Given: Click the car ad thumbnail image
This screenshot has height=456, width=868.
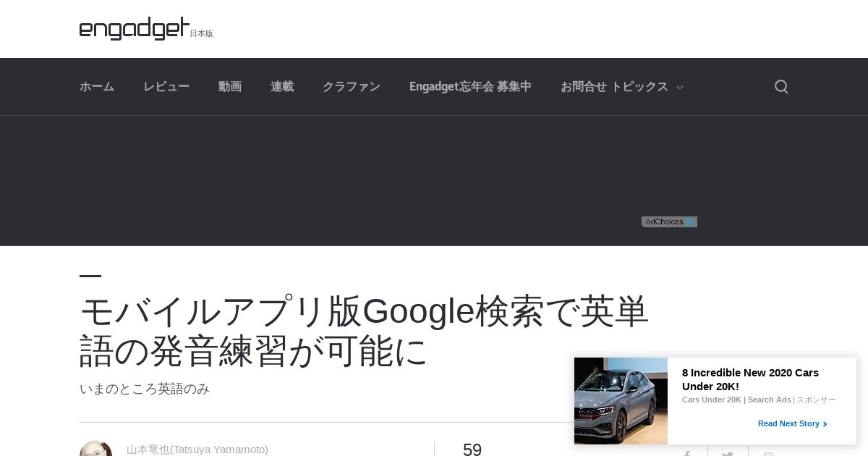Looking at the screenshot, I should [621, 401].
